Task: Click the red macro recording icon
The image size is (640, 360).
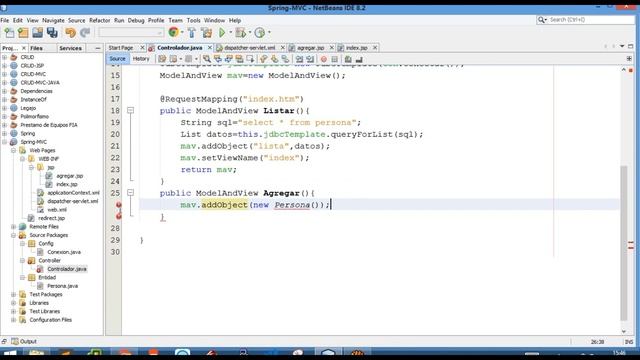Action: tap(324, 59)
